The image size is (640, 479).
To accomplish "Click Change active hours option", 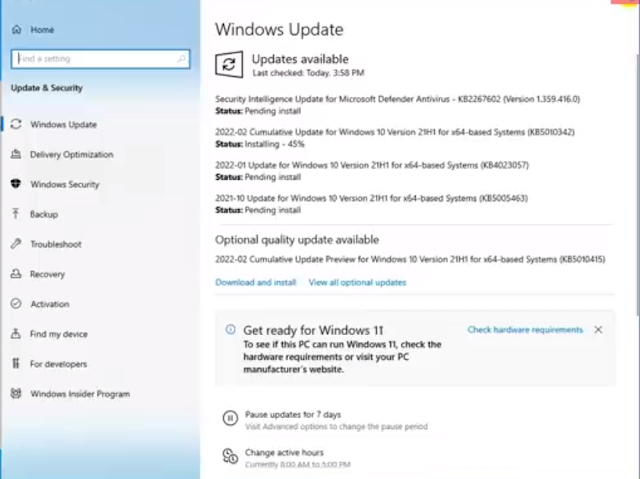I will [284, 452].
